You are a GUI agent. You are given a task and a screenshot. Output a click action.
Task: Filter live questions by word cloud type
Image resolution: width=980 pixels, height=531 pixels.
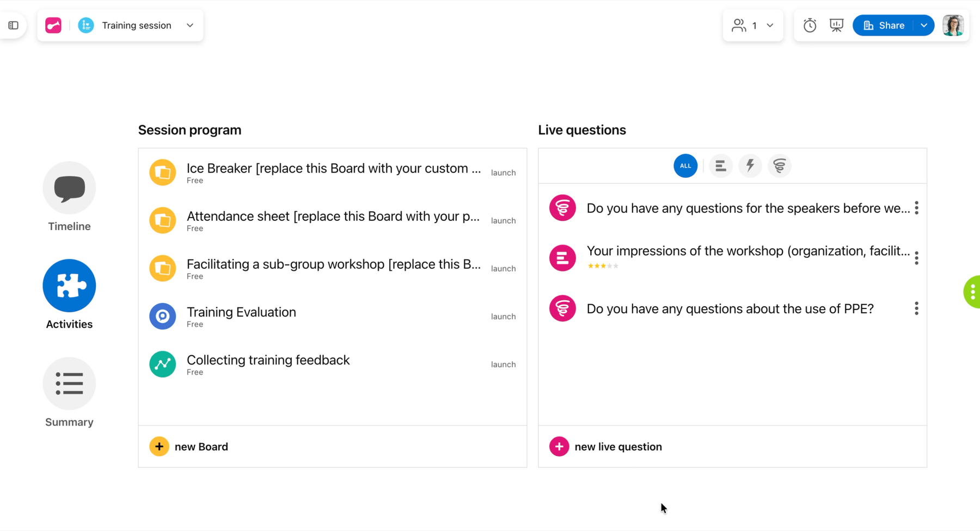click(780, 166)
